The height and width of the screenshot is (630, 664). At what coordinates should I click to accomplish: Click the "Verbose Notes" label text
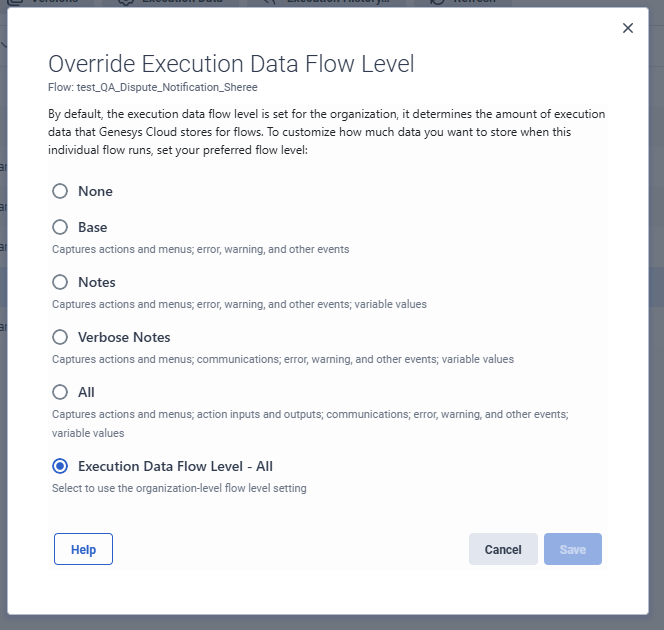pos(124,337)
